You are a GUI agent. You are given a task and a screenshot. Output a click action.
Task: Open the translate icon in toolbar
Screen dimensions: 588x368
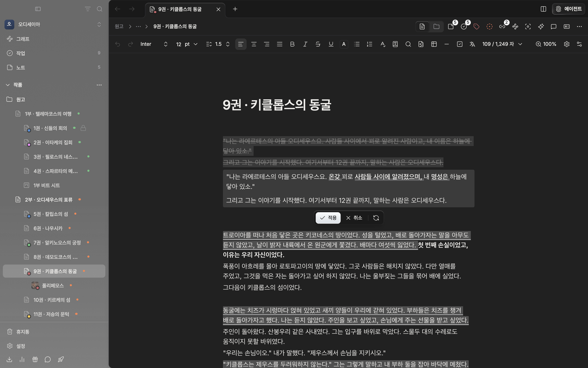pyautogui.click(x=472, y=44)
